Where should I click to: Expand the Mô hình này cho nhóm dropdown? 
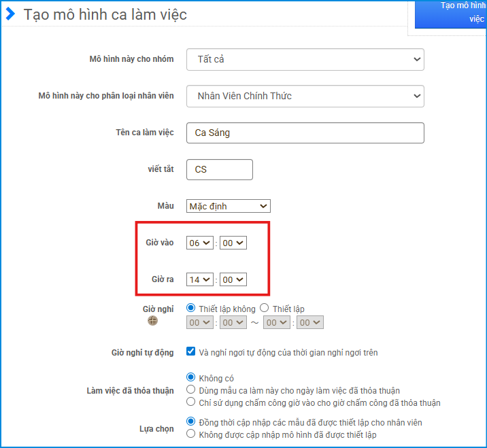coord(305,59)
